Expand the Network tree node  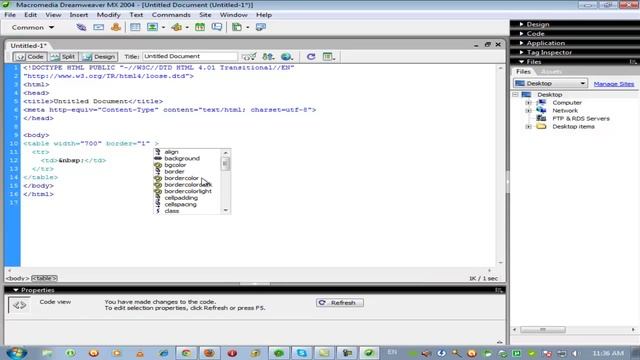(x=528, y=111)
